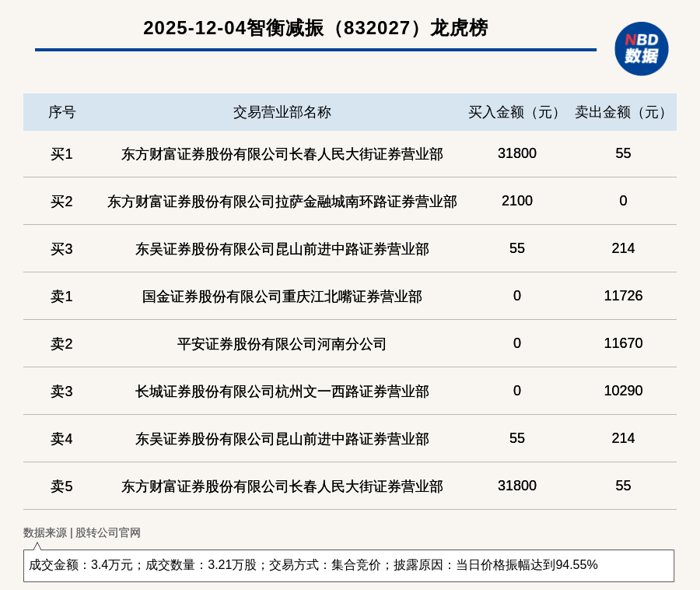Click the 交易营业部名称 column header
700x590 pixels.
[x=282, y=112]
